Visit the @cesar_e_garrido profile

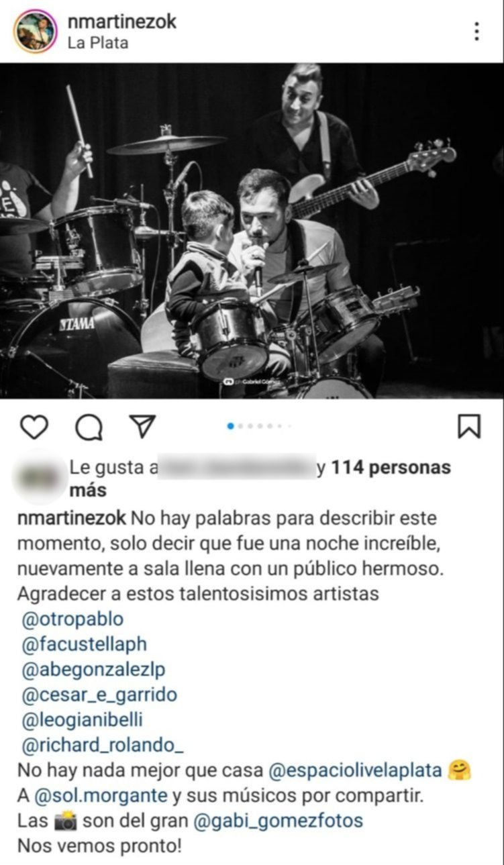(100, 695)
